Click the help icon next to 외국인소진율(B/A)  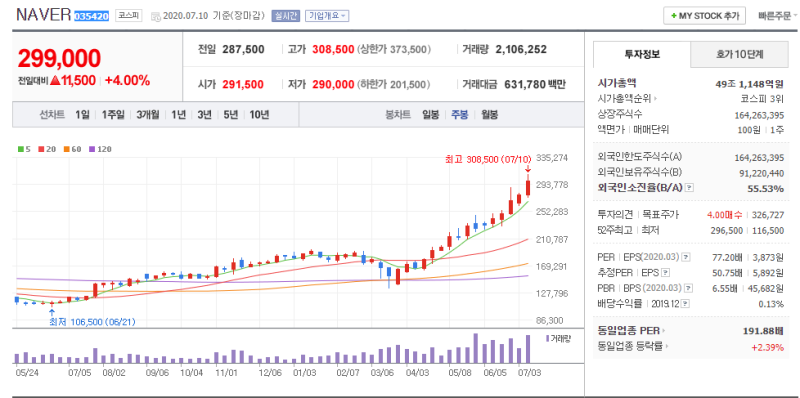(x=690, y=188)
